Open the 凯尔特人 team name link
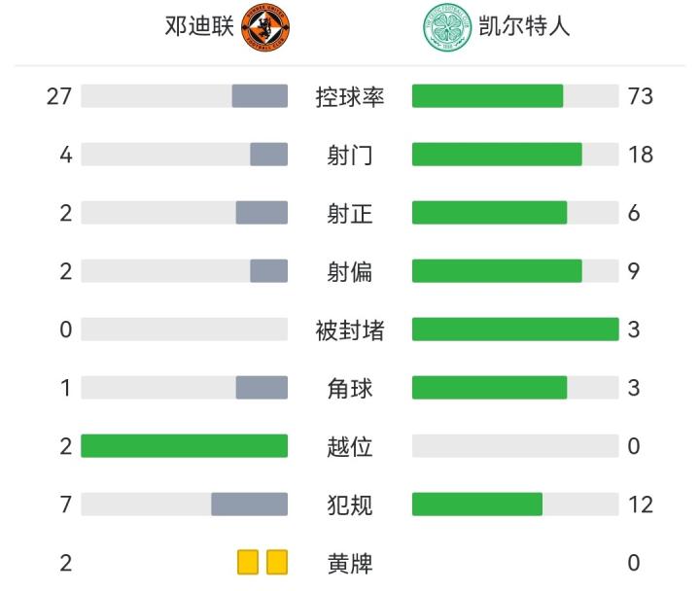Screen dimensions: 700x591 524,26
